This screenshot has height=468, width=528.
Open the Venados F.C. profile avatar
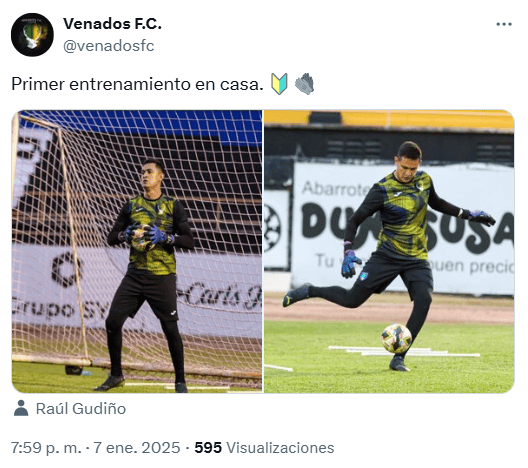(32, 35)
